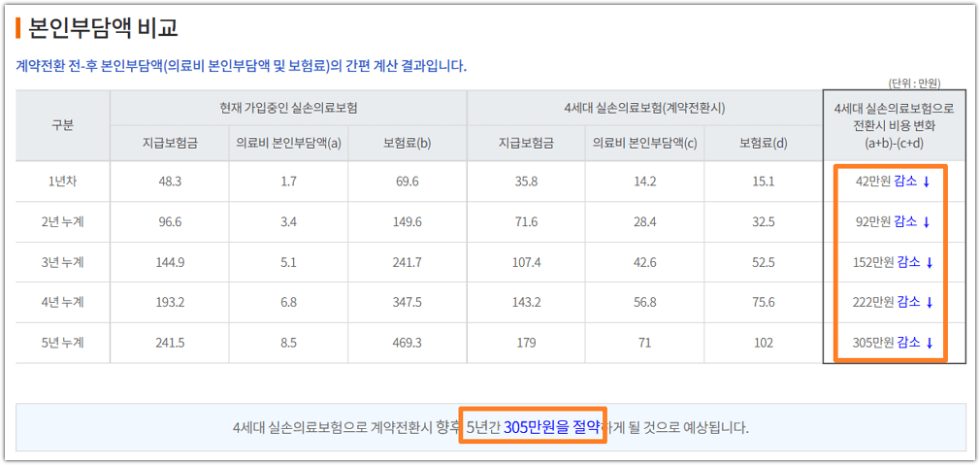Click the 102 premium value
Screen dimensions: 980x465
(x=763, y=343)
